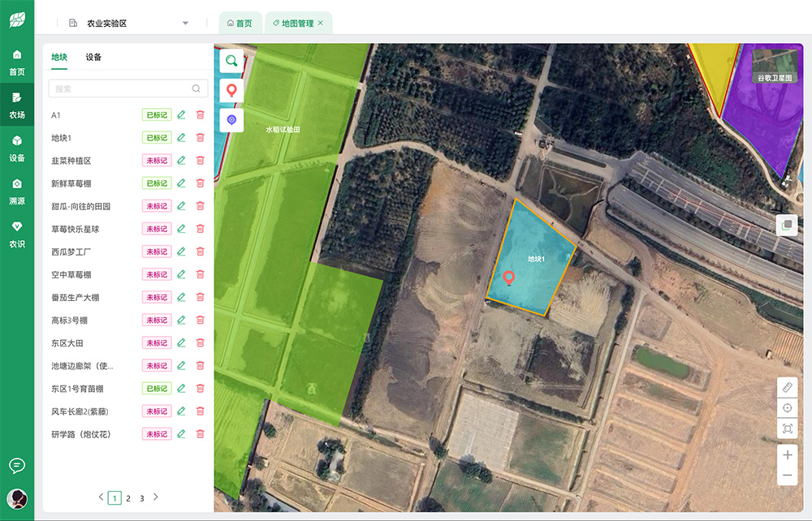Click the map search magnifier tool

tap(231, 61)
